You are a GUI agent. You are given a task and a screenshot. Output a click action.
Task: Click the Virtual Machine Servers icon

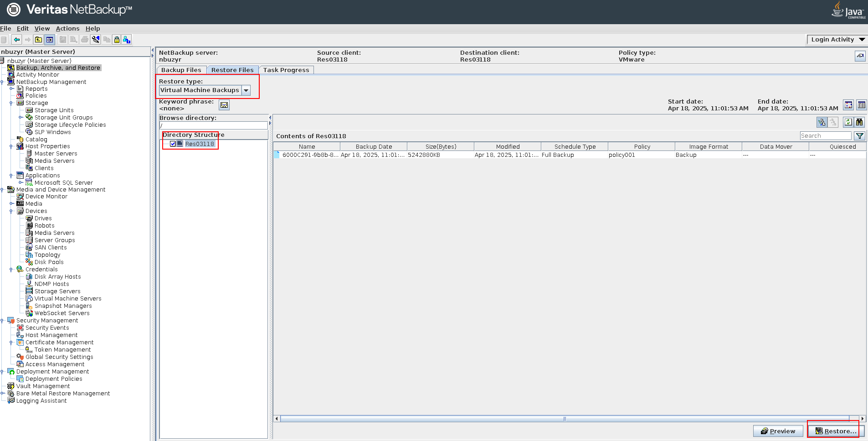[x=29, y=299]
